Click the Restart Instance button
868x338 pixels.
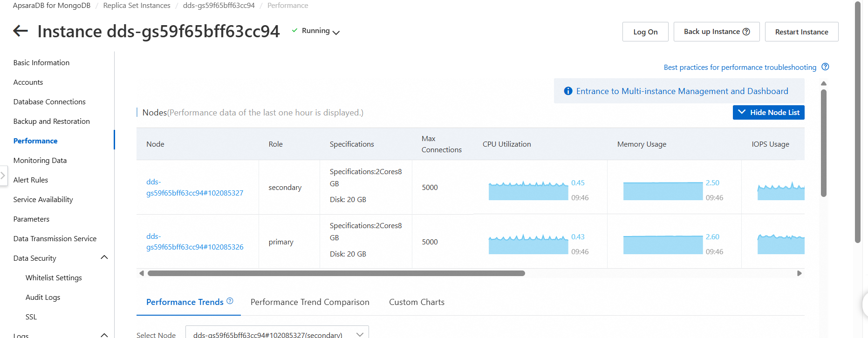pyautogui.click(x=801, y=32)
